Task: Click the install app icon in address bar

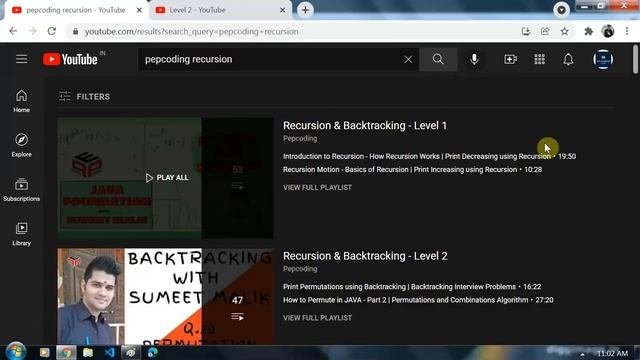Action: tap(526, 31)
